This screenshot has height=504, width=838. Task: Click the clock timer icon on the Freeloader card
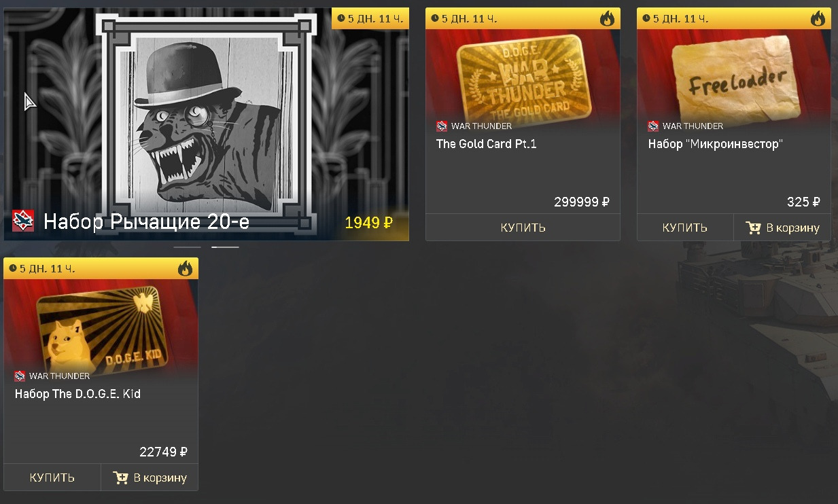(646, 18)
